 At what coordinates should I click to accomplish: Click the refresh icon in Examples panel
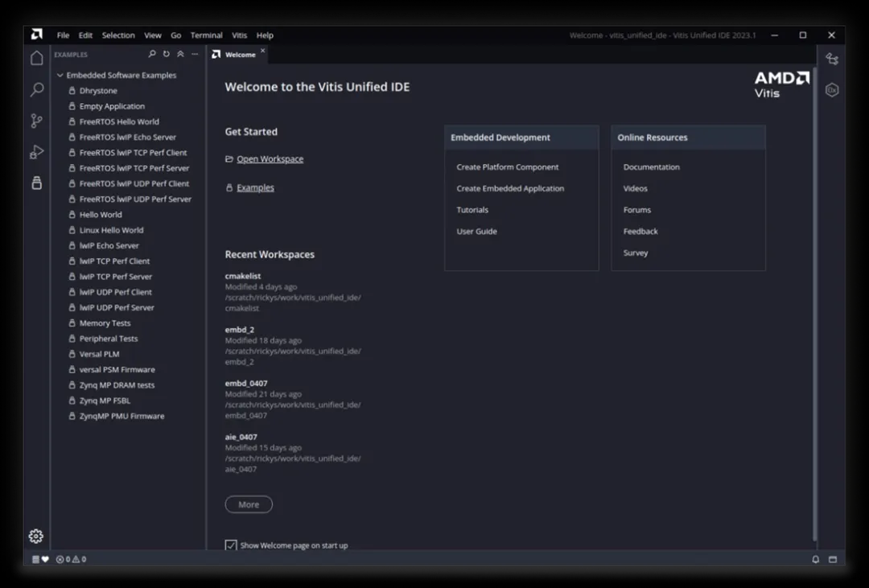point(167,55)
